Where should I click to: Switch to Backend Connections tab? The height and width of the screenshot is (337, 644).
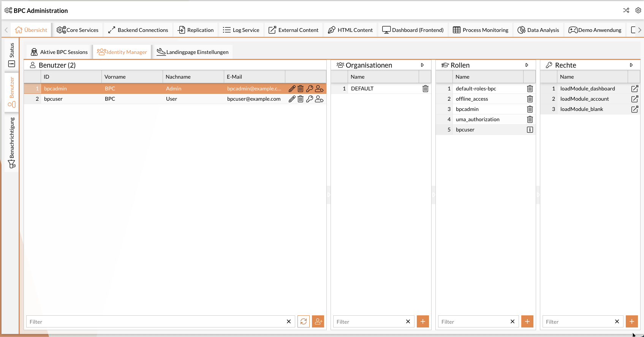138,30
